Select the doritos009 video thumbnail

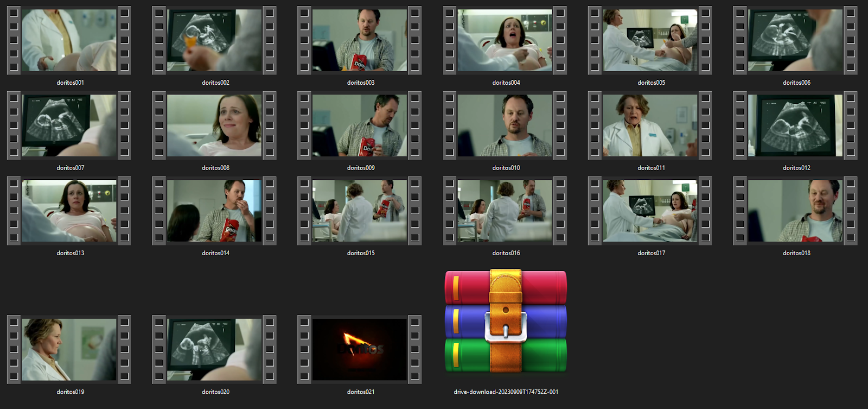coord(360,125)
